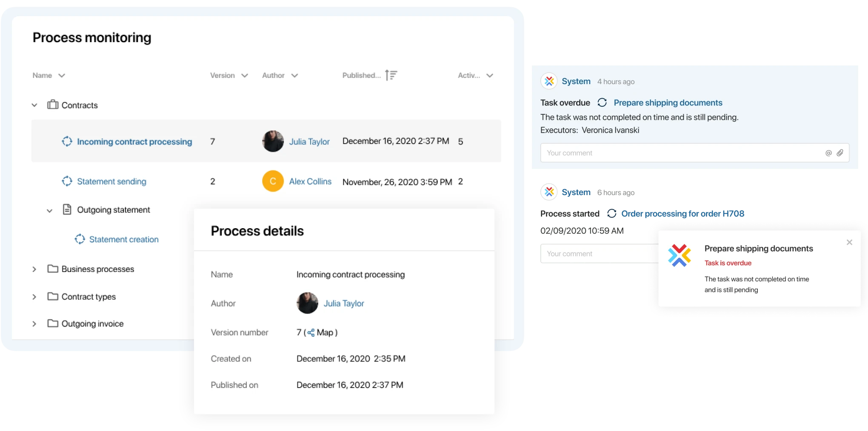Expand the Contract types folder
This screenshot has width=868, height=431.
34,297
